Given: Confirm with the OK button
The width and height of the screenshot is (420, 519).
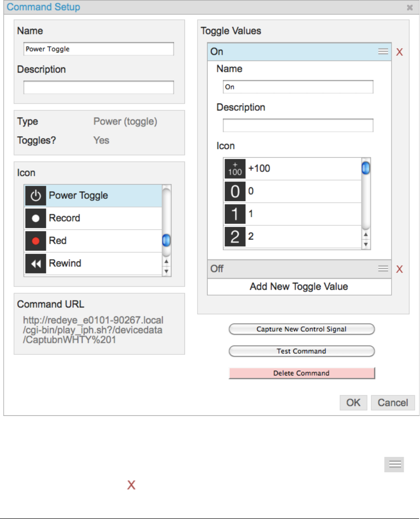Looking at the screenshot, I should click(354, 402).
